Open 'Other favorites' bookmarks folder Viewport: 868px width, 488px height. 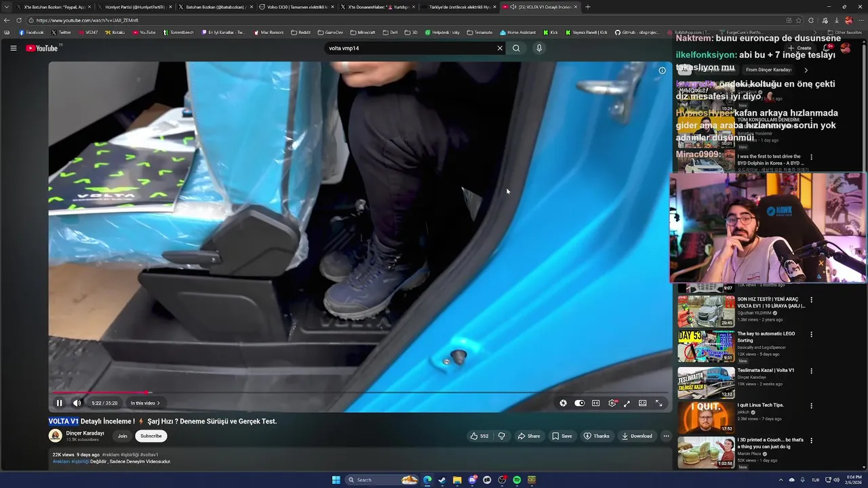tap(845, 33)
